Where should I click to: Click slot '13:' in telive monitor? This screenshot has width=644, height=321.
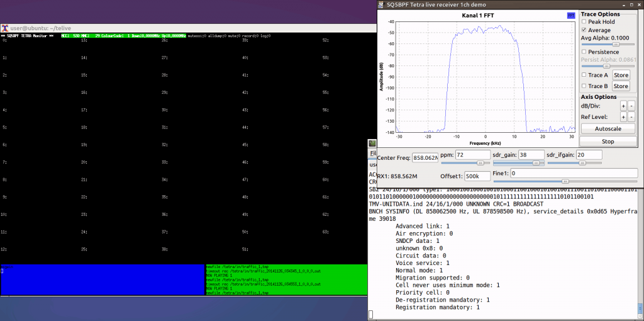tap(84, 40)
